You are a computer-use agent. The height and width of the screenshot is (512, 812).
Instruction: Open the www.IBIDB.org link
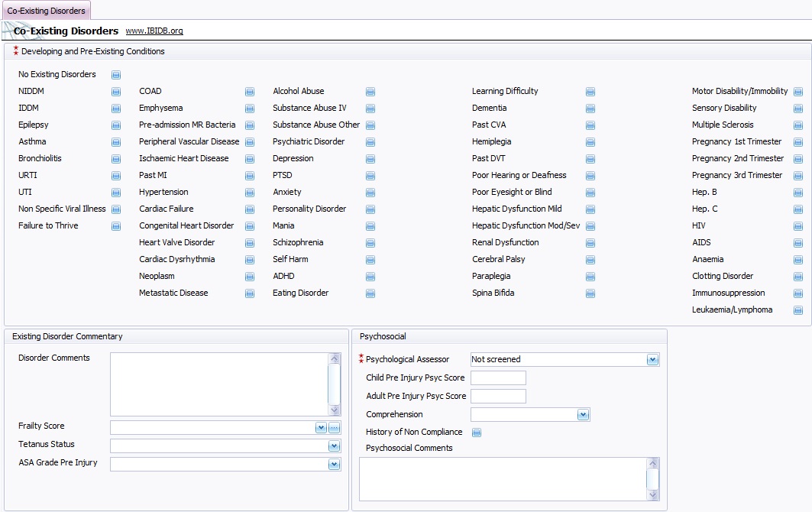[154, 31]
